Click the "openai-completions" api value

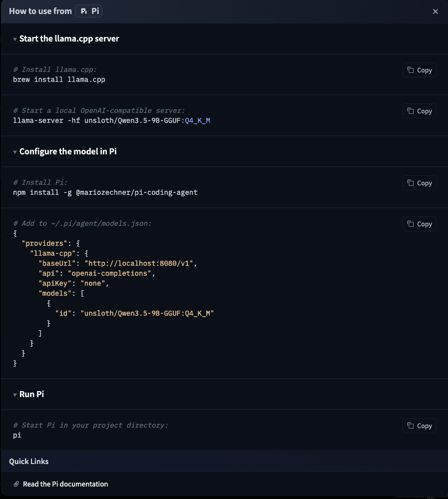(109, 273)
